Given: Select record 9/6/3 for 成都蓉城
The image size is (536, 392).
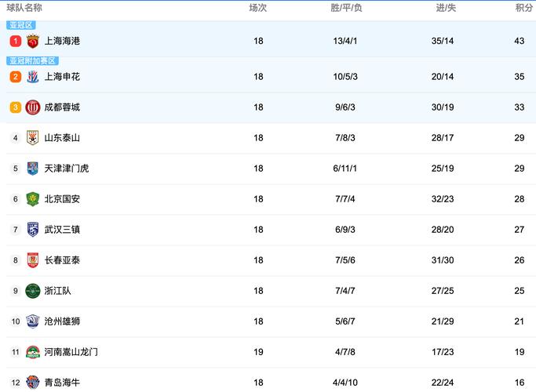Looking at the screenshot, I should 345,107.
